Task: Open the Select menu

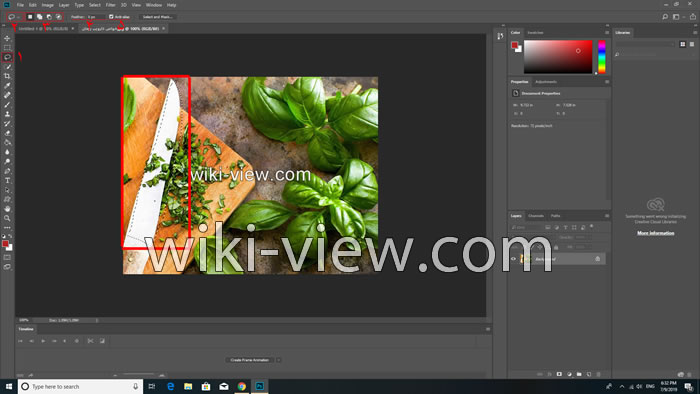Action: pos(95,5)
